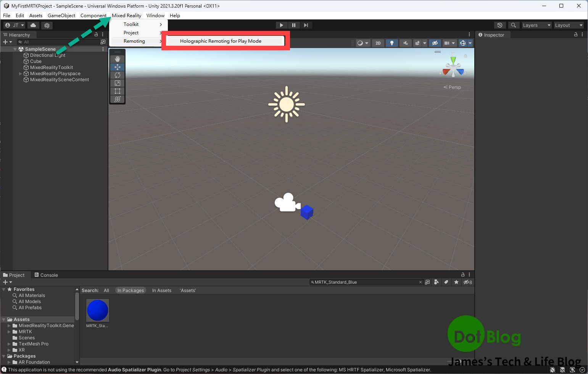588x374 pixels.
Task: Toggle 2D scene view mode
Action: coord(378,43)
